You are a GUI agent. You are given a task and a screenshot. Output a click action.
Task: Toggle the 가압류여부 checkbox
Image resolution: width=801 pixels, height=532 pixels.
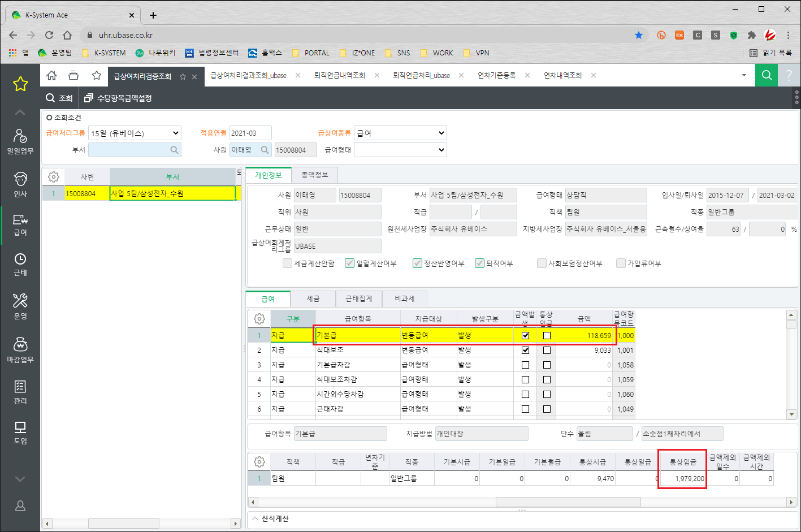point(621,263)
